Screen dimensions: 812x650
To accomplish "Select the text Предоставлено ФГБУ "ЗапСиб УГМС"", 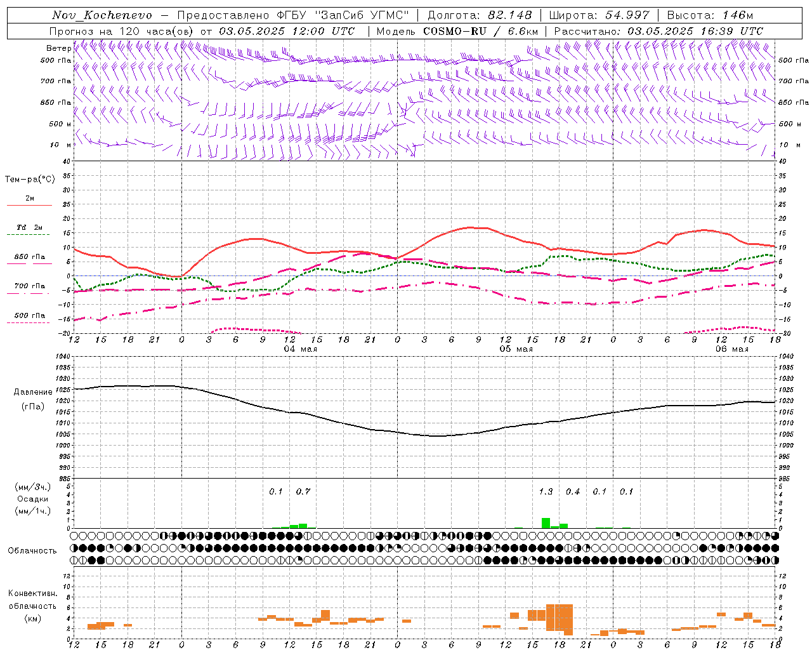I will (x=293, y=15).
